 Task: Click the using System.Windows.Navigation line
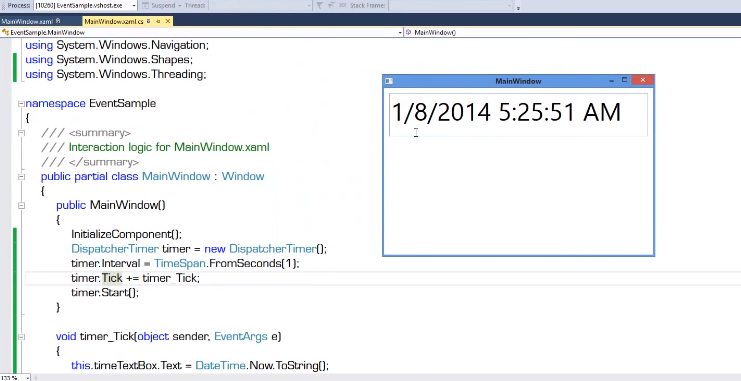point(117,45)
